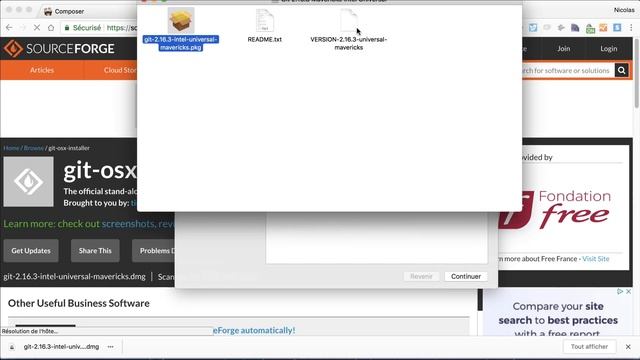Select the VERSION-2.16.3-universal-mavericks file icon
The width and height of the screenshot is (640, 360).
click(x=349, y=20)
